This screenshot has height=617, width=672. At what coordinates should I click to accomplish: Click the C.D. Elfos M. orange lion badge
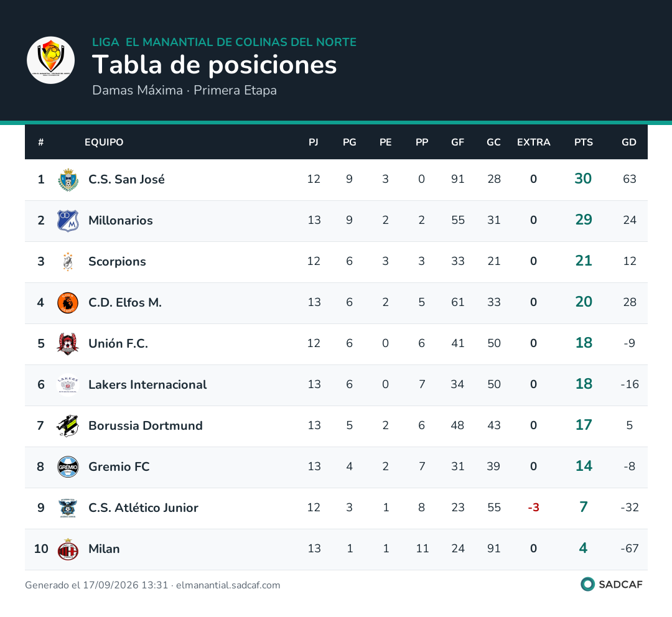[x=68, y=303]
